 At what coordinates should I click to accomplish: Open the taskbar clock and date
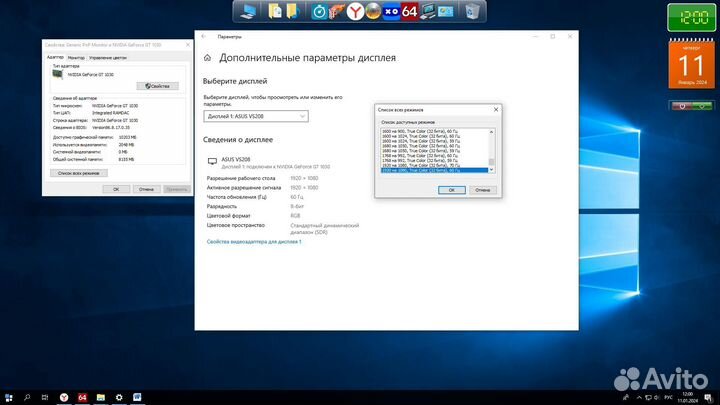pyautogui.click(x=687, y=398)
